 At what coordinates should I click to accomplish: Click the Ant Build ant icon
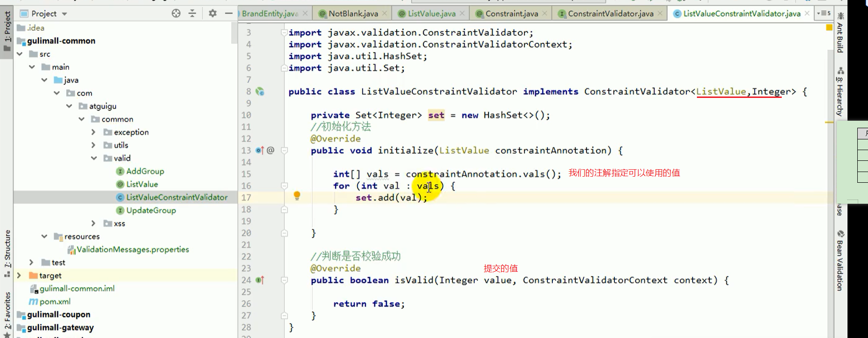(x=840, y=16)
